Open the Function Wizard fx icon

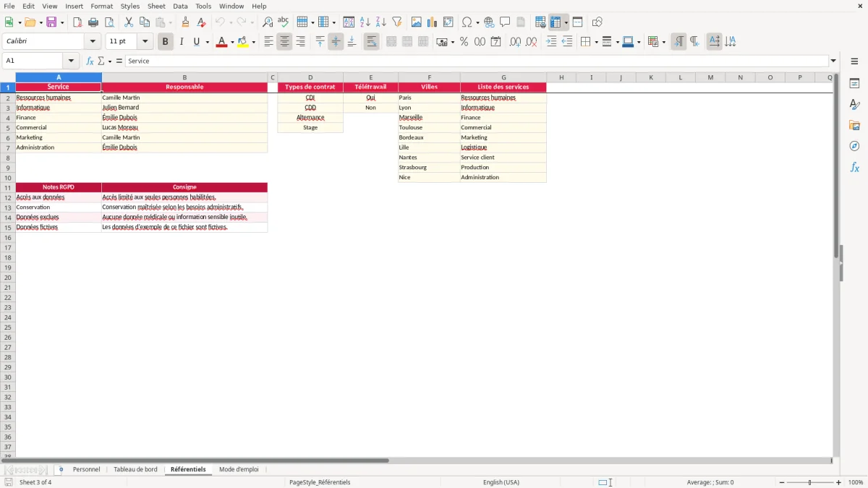pos(90,61)
